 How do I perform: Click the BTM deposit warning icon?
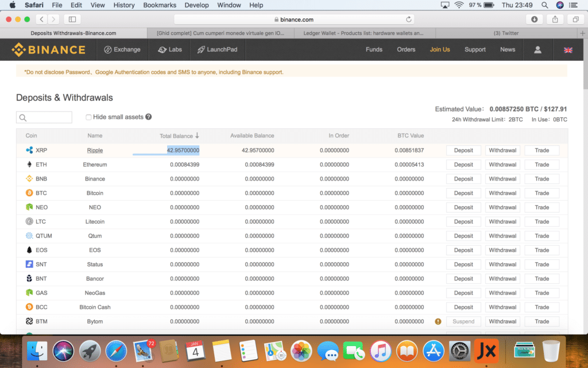(438, 321)
